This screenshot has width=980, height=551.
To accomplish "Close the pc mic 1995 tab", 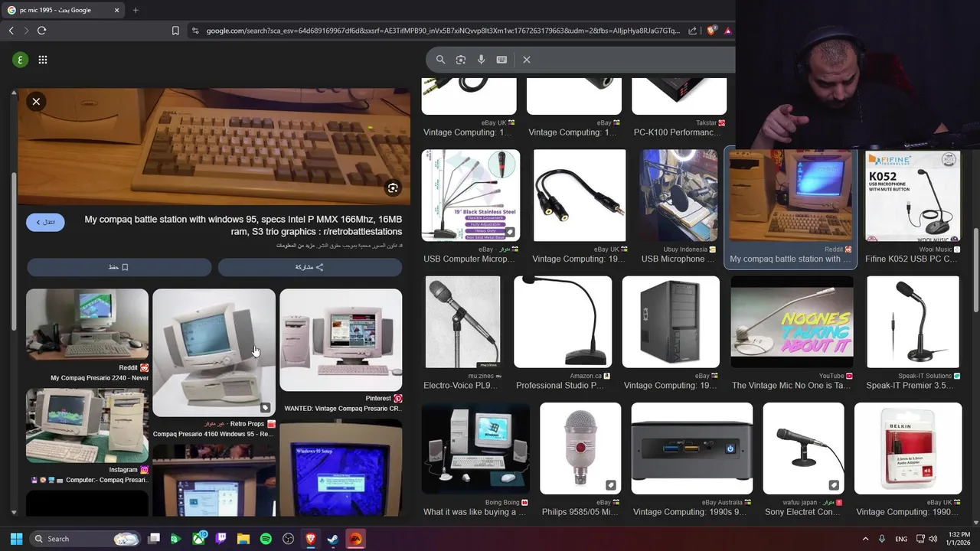I will [117, 10].
